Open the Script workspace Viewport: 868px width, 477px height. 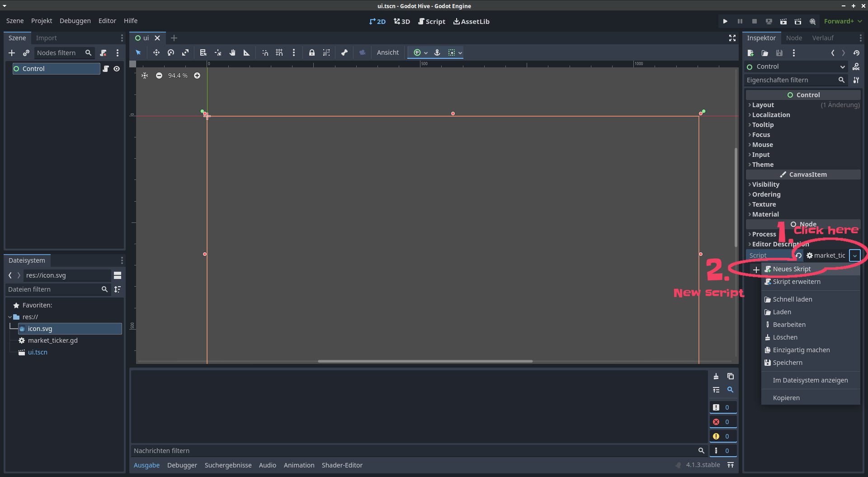pyautogui.click(x=432, y=21)
